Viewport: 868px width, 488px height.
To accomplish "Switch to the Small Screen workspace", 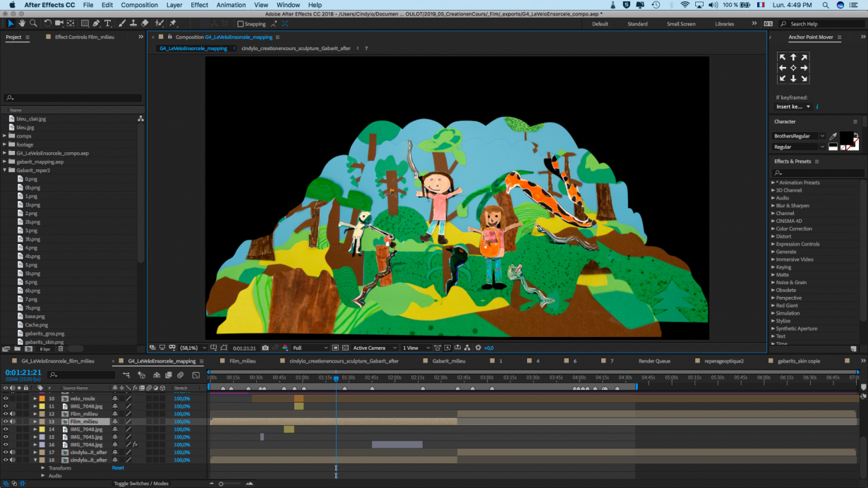I will pyautogui.click(x=681, y=24).
